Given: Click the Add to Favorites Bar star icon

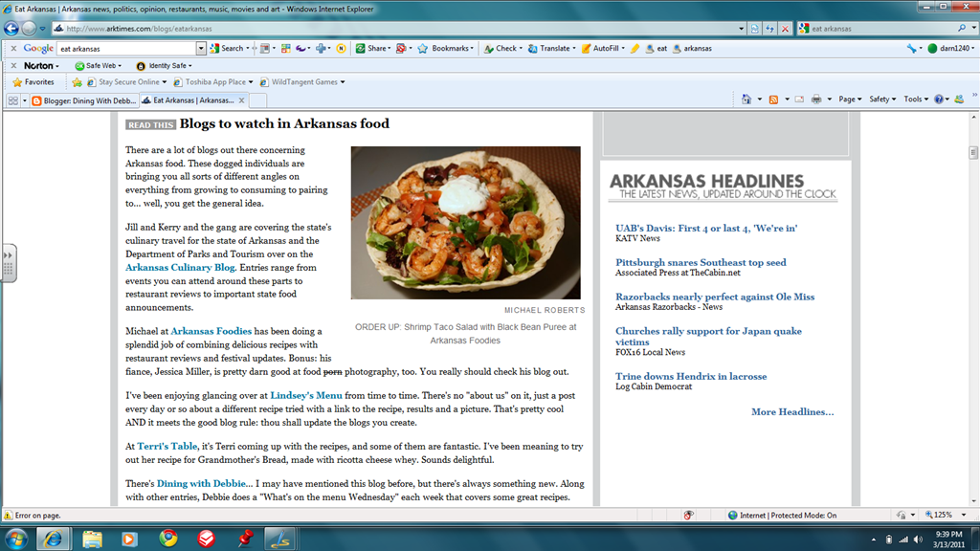Looking at the screenshot, I should coord(77,82).
